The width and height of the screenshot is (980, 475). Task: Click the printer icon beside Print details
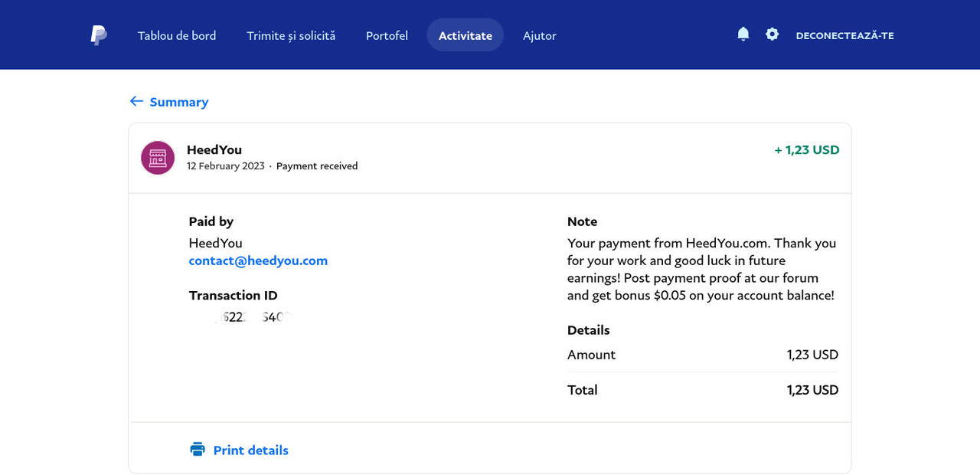coord(198,450)
